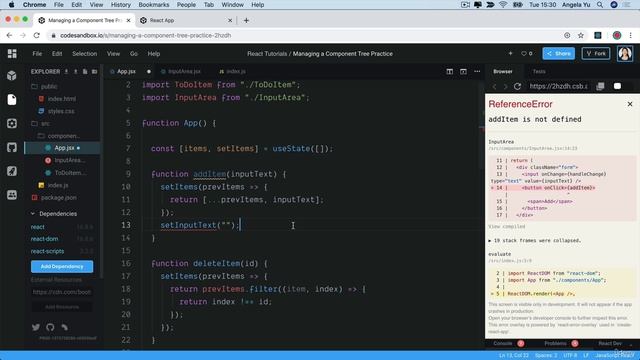The width and height of the screenshot is (640, 360).
Task: Open the Chrome History menu
Action: click(x=120, y=5)
